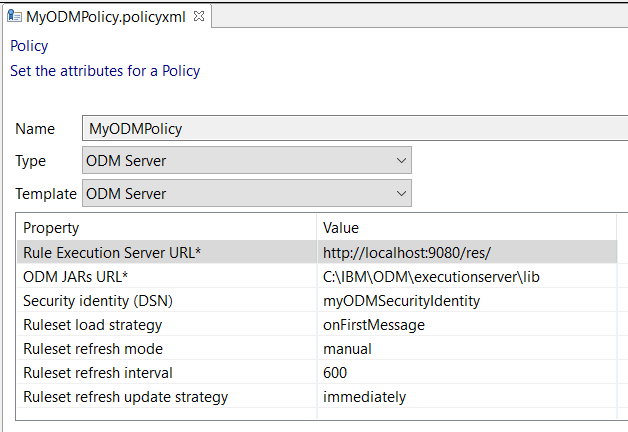Select the Ruleset load strategy property
This screenshot has width=628, height=432.
coord(166,324)
